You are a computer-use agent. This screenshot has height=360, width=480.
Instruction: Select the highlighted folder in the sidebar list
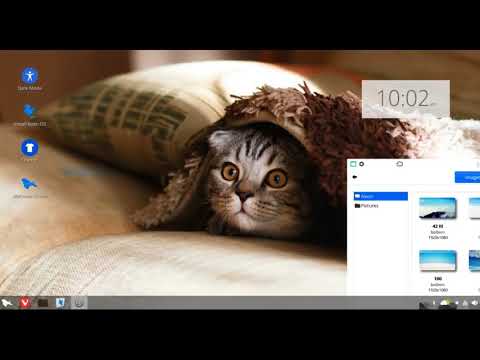[381, 196]
